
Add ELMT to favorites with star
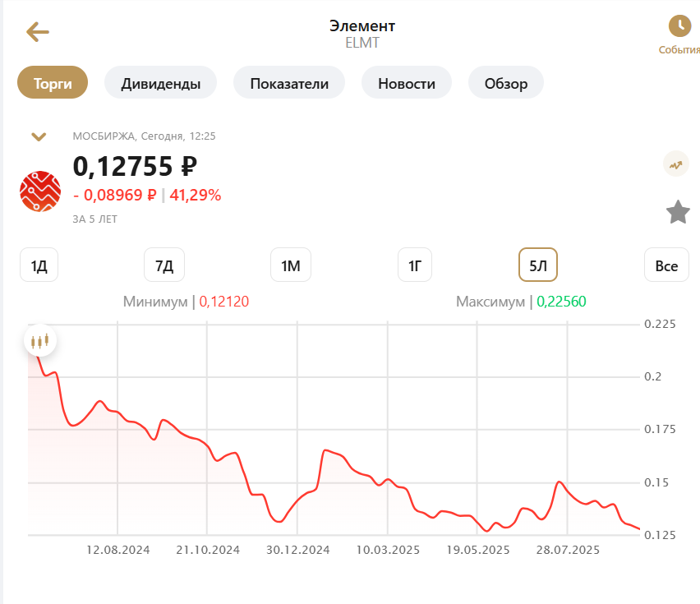tap(678, 211)
